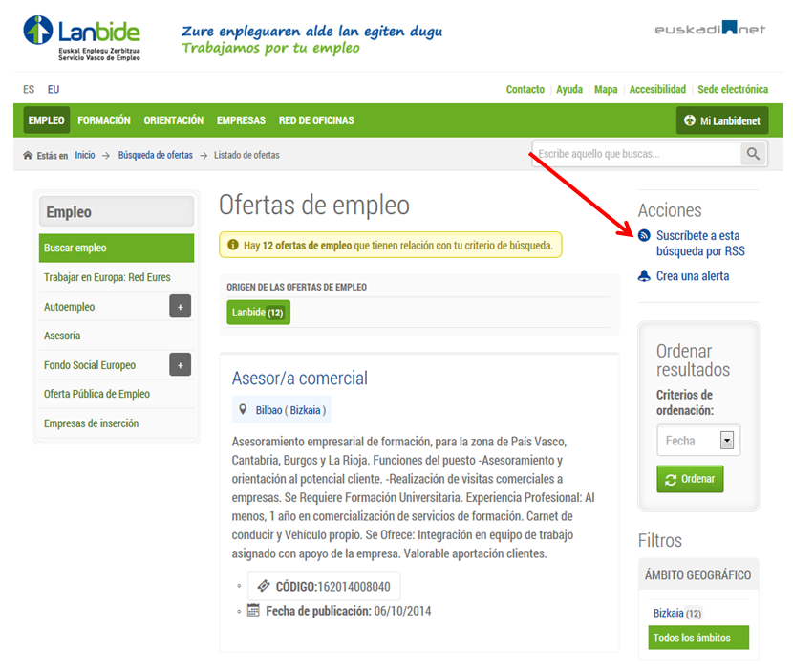Click the alert bell icon

pyautogui.click(x=645, y=277)
